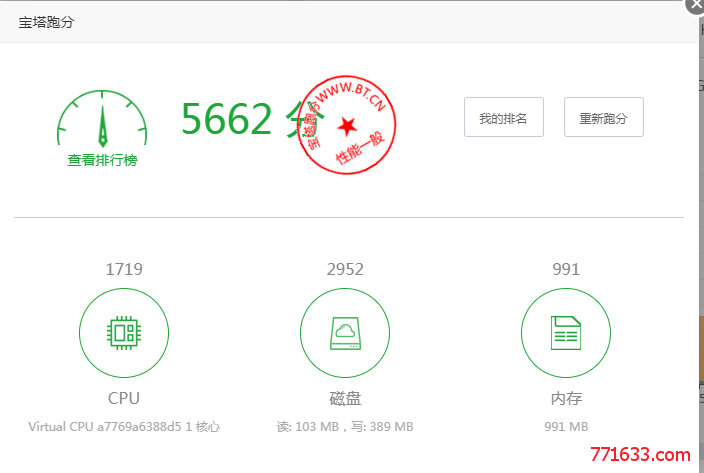Screen dimensions: 704x473
Task: Click the speedometer gauge icon
Action: pyautogui.click(x=102, y=119)
